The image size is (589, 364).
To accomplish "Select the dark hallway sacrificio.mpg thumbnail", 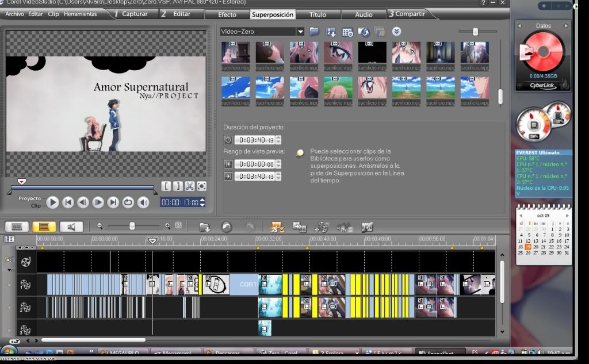I will (440, 56).
